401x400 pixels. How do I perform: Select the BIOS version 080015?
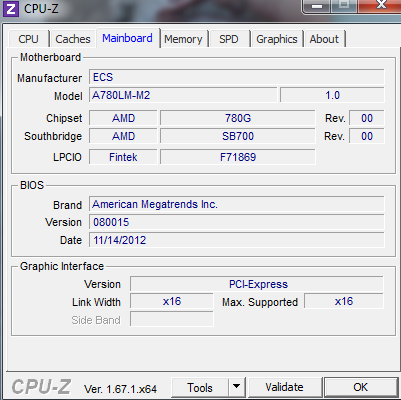237,222
